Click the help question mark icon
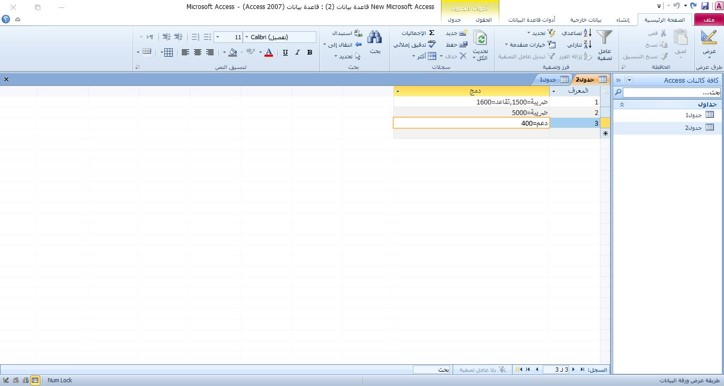 point(6,19)
